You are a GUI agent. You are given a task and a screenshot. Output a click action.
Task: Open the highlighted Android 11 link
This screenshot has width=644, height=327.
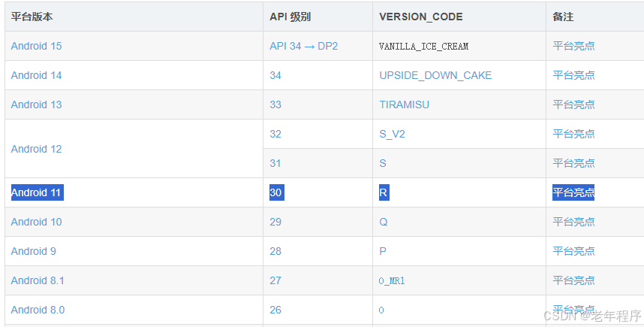click(x=36, y=192)
